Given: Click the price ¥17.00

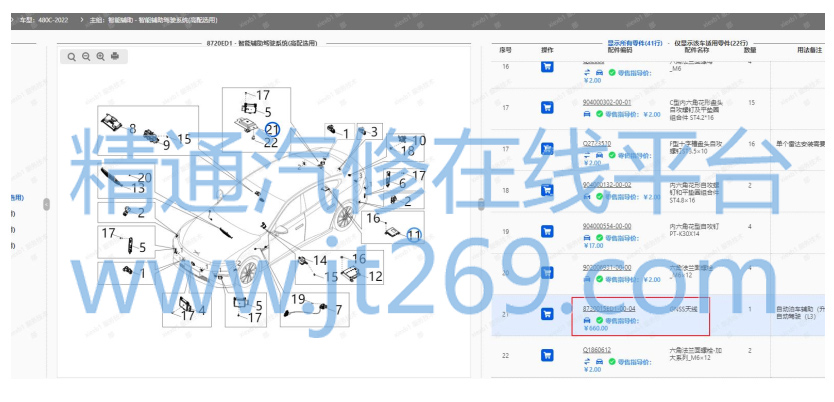Looking at the screenshot, I should (594, 246).
